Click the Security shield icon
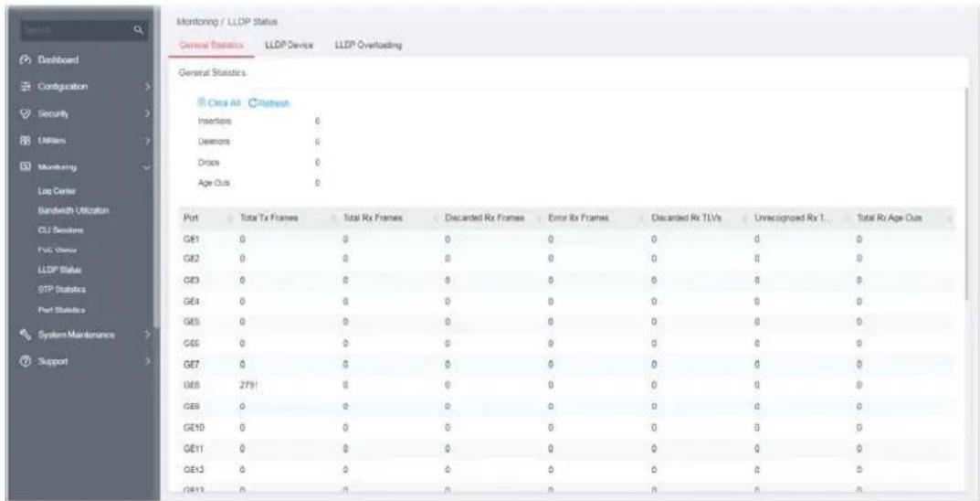Viewport: 980px width, 501px height. [26, 114]
